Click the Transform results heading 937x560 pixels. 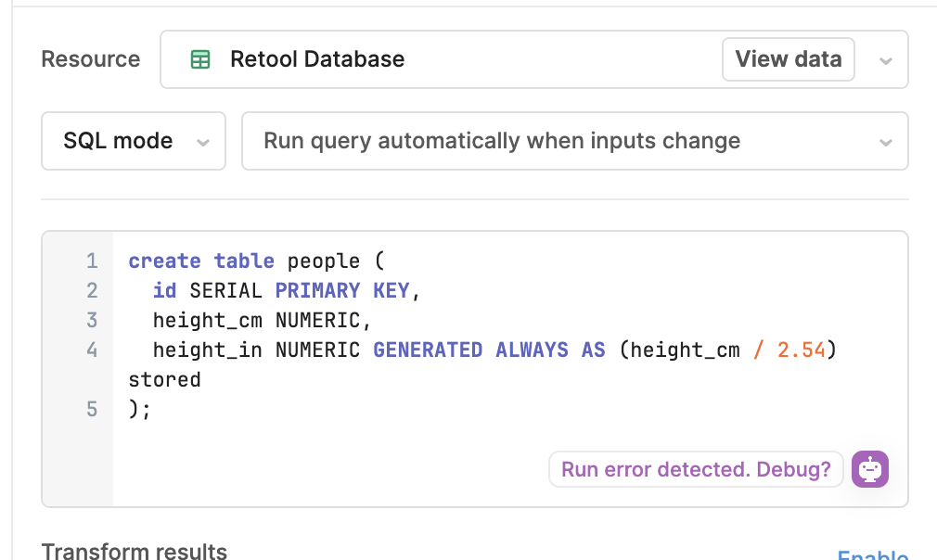(x=135, y=551)
